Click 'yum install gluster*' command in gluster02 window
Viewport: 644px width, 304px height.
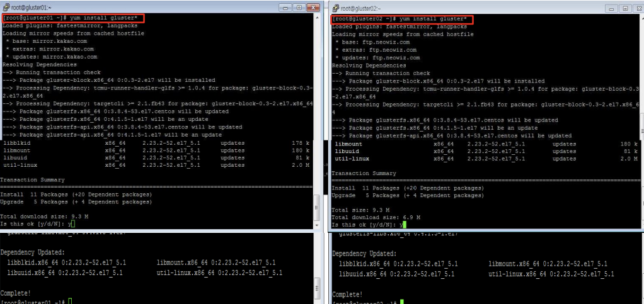pyautogui.click(x=433, y=19)
